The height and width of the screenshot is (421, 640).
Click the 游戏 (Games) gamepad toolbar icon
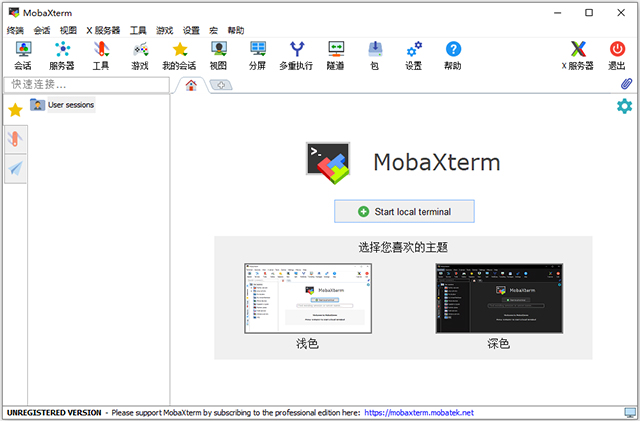coord(140,56)
